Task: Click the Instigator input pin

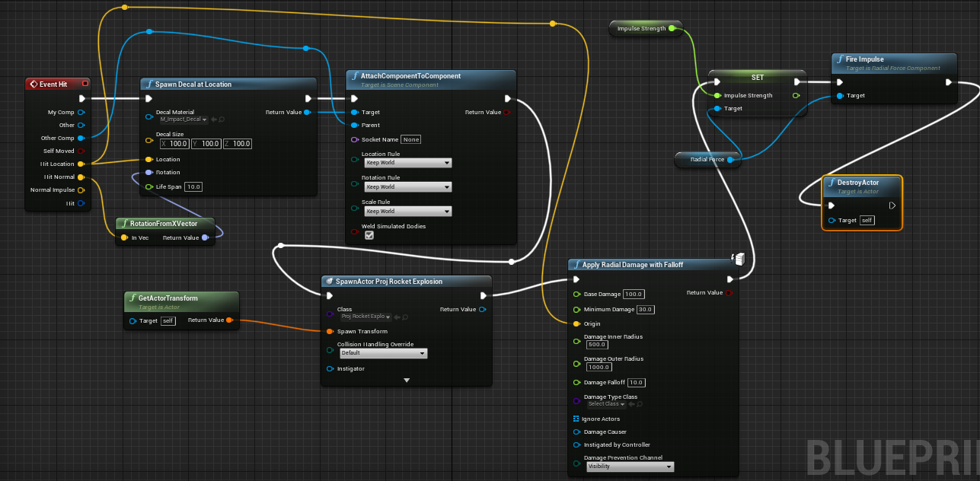Action: point(330,368)
